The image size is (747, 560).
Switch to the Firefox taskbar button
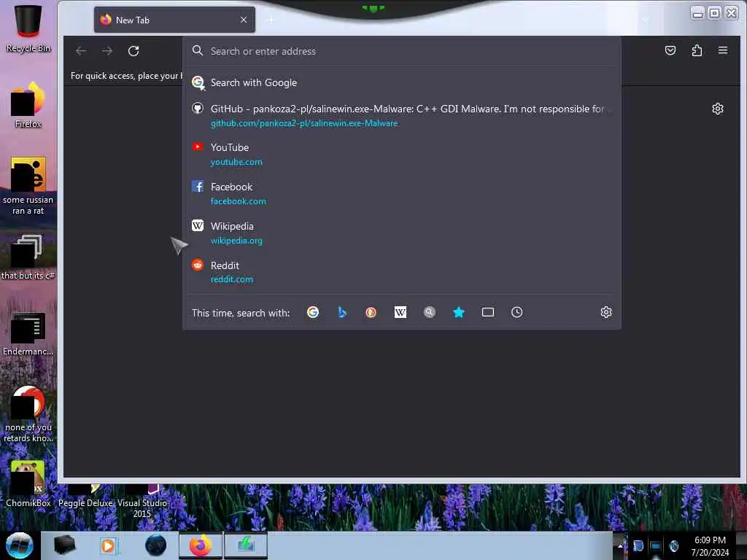201,545
